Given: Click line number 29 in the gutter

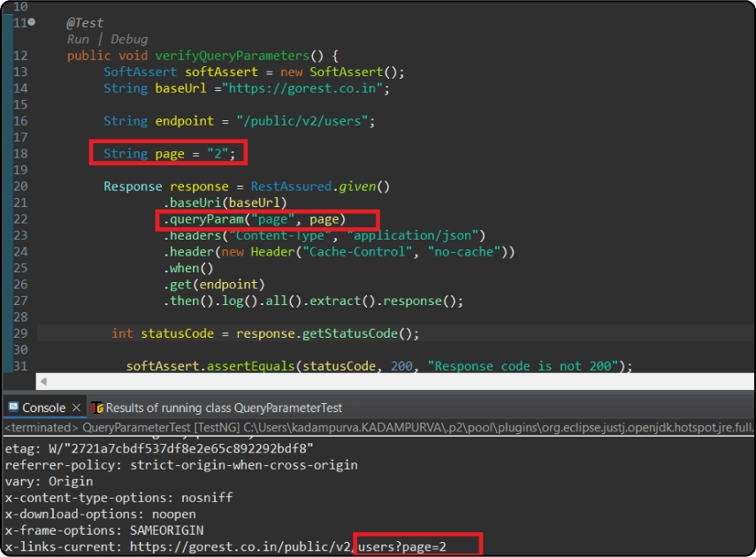Looking at the screenshot, I should pos(19,332).
